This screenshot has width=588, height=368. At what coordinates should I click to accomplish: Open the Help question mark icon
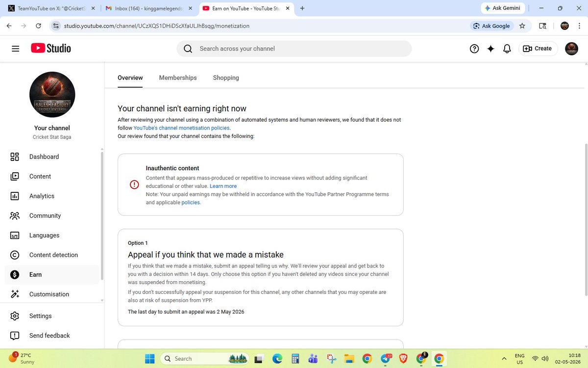[x=474, y=49]
